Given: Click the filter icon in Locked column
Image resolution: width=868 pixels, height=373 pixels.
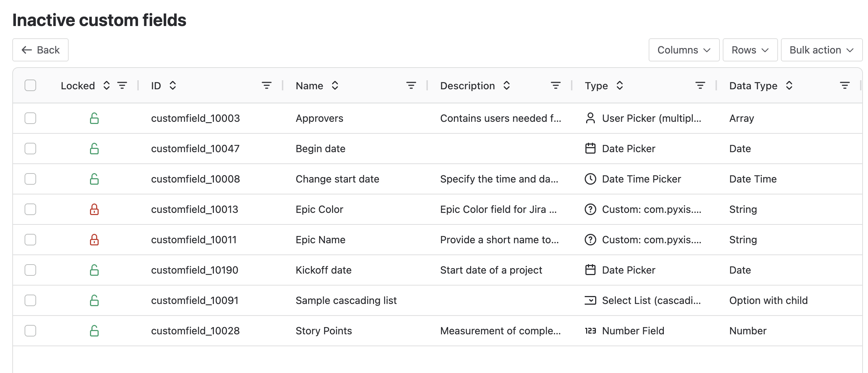Looking at the screenshot, I should coord(122,86).
